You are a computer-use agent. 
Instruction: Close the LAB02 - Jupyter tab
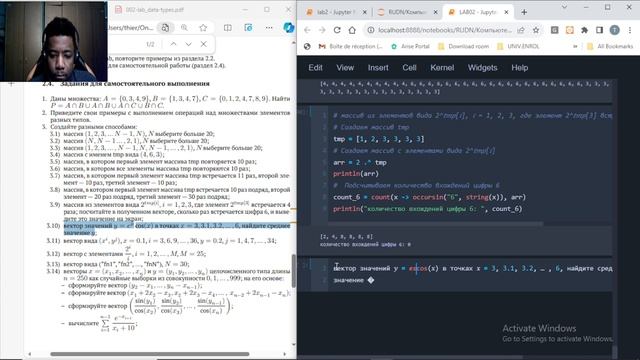point(506,12)
